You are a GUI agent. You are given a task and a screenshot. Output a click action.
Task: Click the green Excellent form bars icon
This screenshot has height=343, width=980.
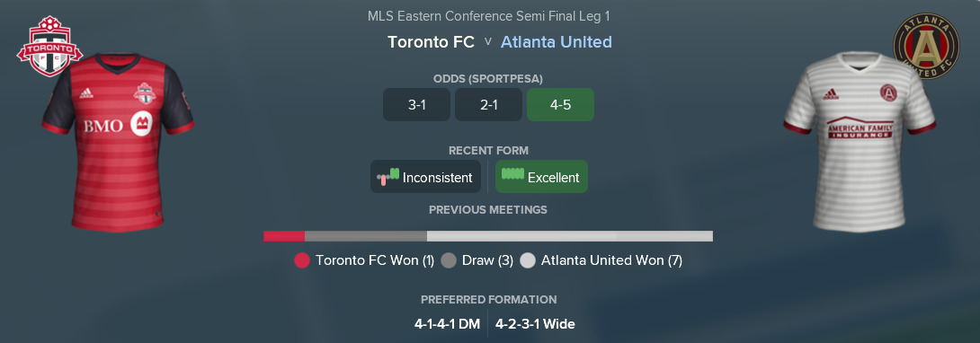pos(512,174)
